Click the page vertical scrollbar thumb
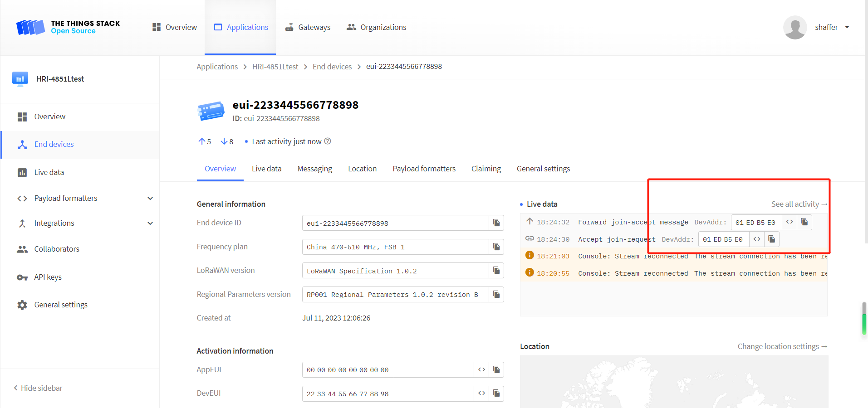 [x=864, y=318]
